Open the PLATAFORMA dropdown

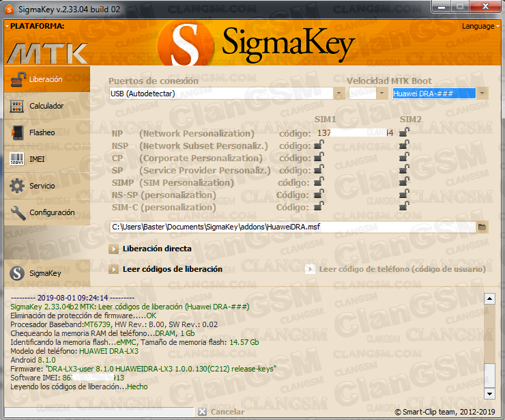35,26
